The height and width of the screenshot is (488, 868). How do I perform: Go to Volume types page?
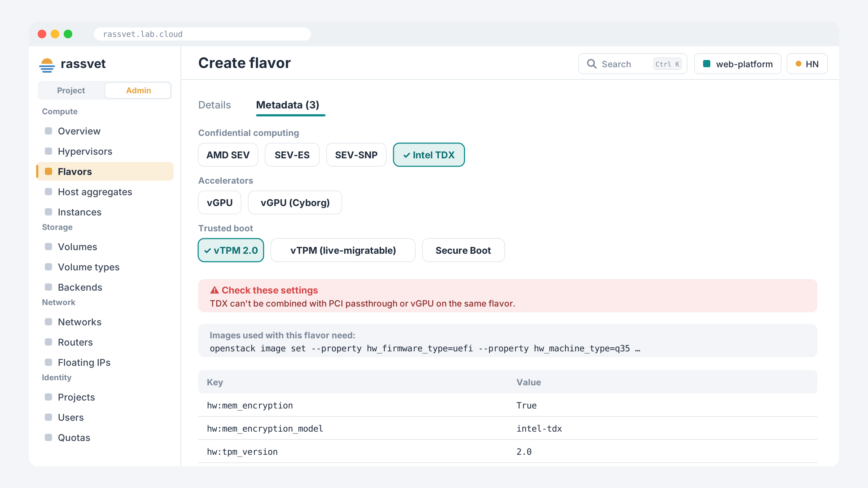coord(105,267)
